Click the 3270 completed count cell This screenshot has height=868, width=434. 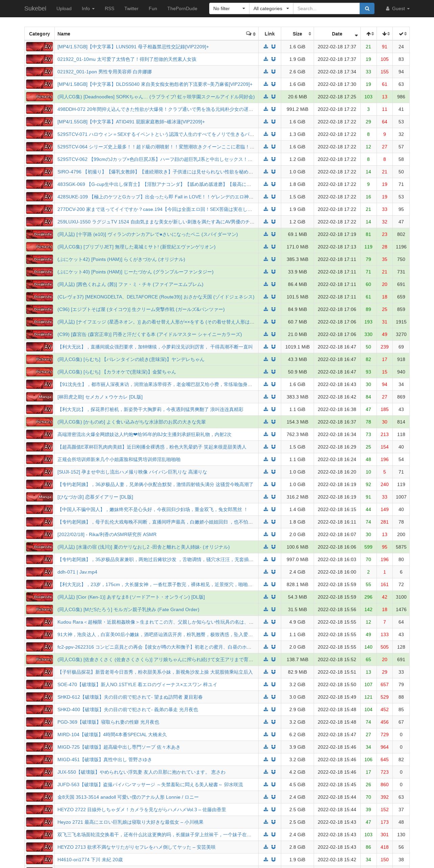coord(401,334)
